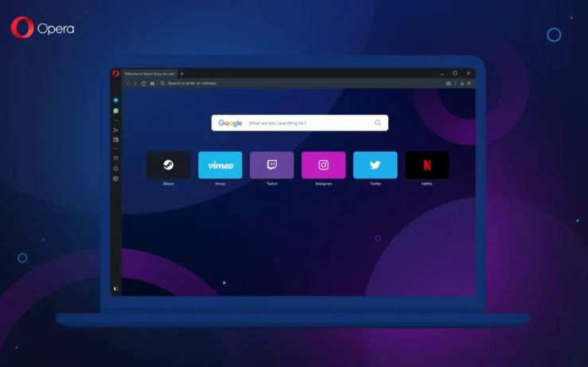Click the Steam label under its tile
The height and width of the screenshot is (367, 588).
tap(169, 183)
